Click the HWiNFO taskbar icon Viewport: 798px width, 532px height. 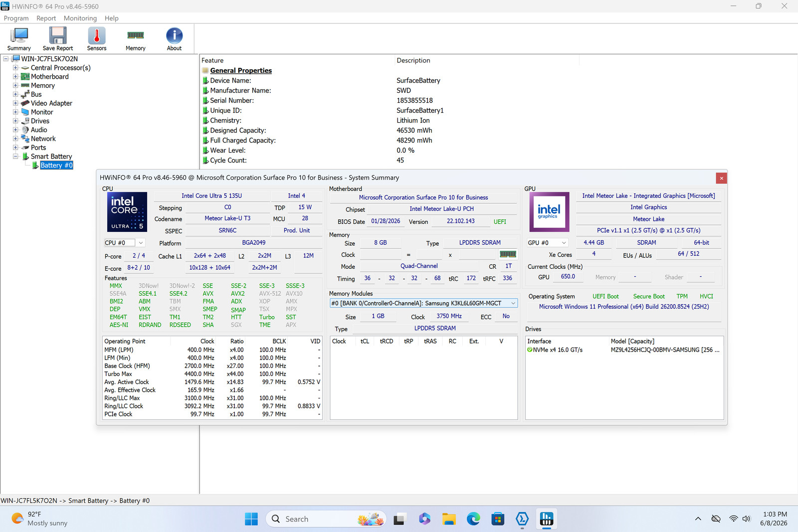[547, 519]
